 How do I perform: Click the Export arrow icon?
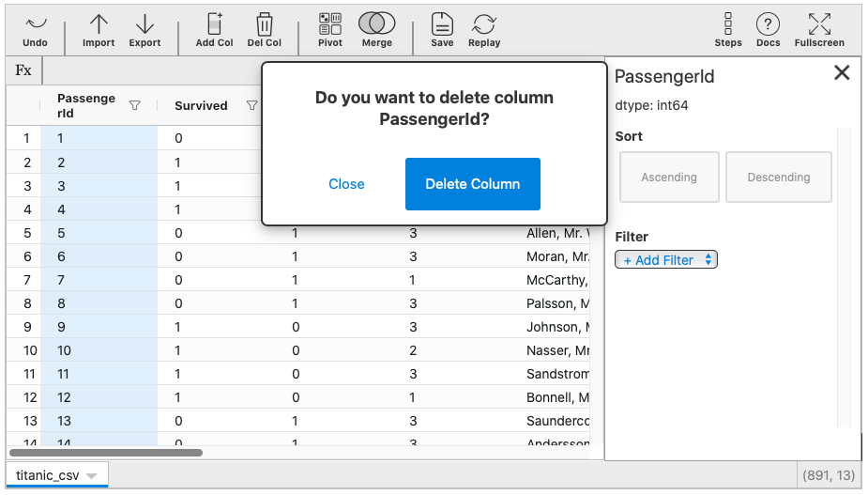click(x=145, y=25)
